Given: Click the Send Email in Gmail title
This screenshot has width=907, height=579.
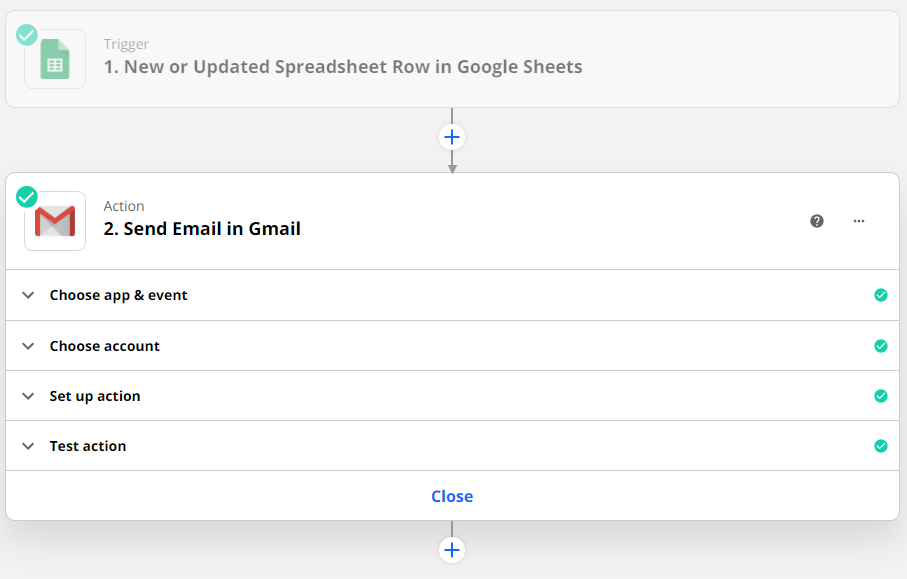Looking at the screenshot, I should coord(202,228).
